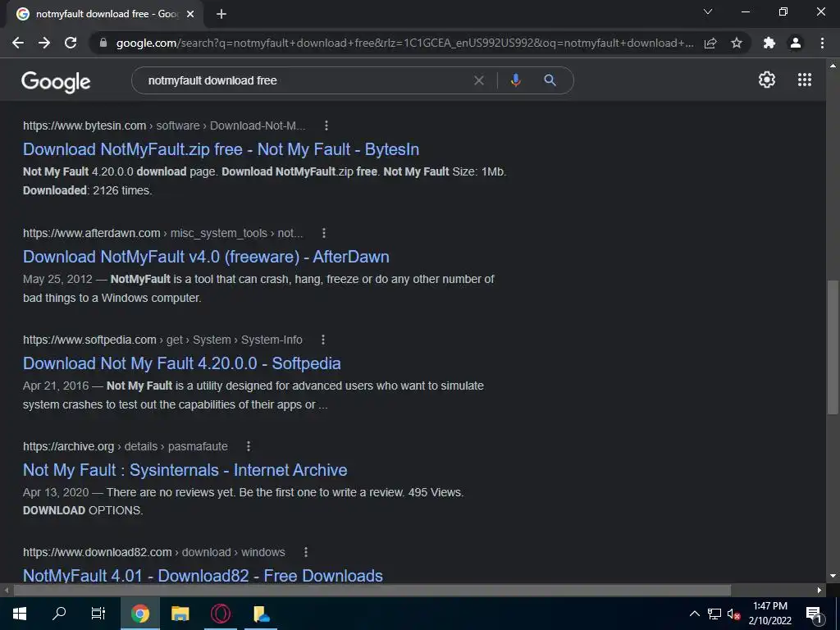Open a new browser tab
Viewport: 840px width, 630px height.
(x=221, y=14)
